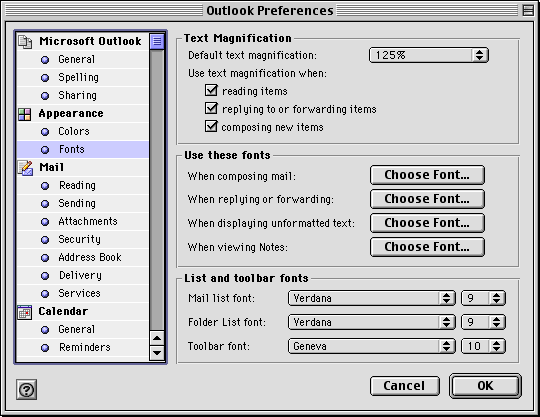Open the Mail list font Verdana dropdown
540x417 pixels.
pyautogui.click(x=372, y=298)
